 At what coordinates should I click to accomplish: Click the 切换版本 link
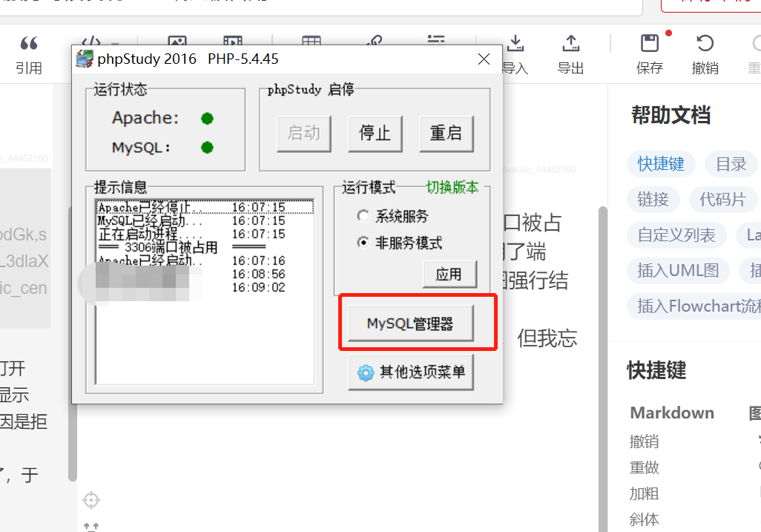(x=452, y=187)
